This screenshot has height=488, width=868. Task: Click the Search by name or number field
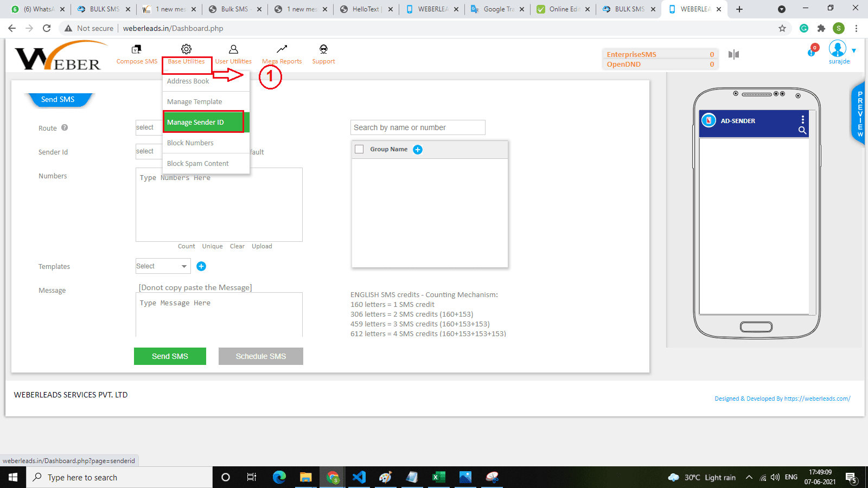pos(418,127)
